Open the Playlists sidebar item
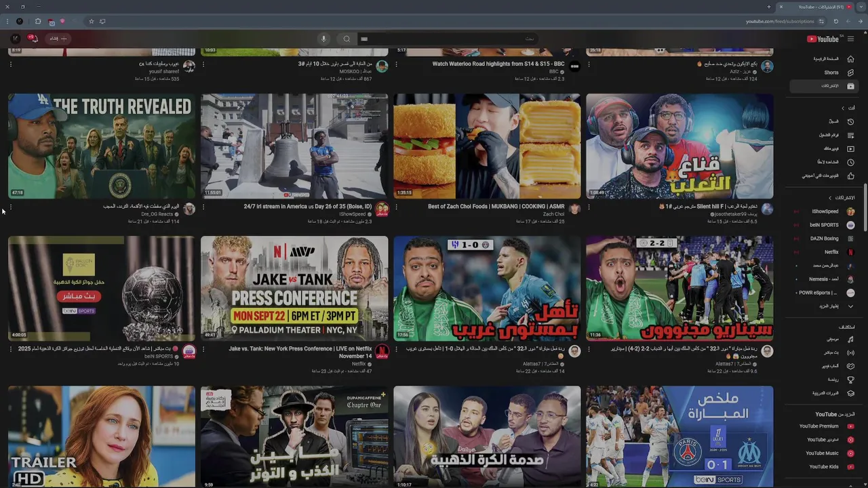 [825, 135]
